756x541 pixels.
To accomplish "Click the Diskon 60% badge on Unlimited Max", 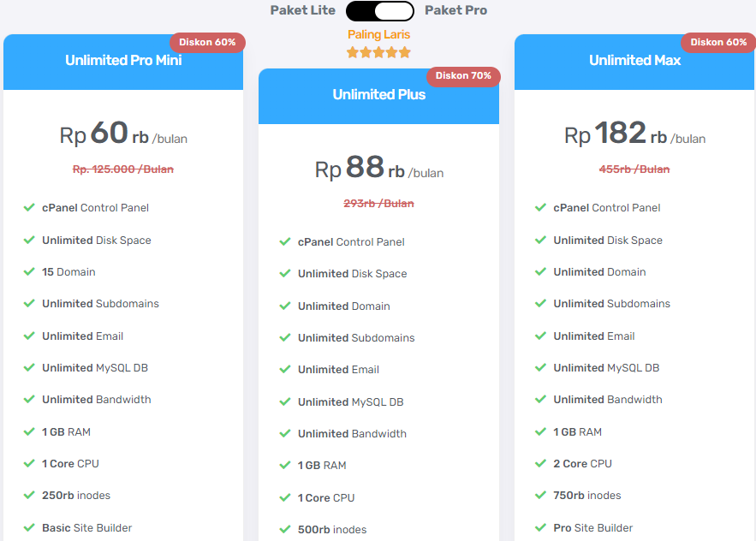I will [718, 42].
